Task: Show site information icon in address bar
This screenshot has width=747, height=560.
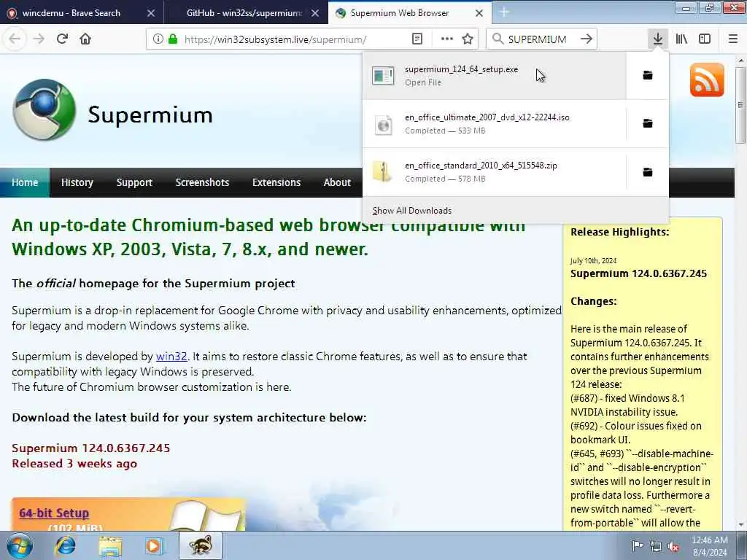Action: click(x=158, y=39)
